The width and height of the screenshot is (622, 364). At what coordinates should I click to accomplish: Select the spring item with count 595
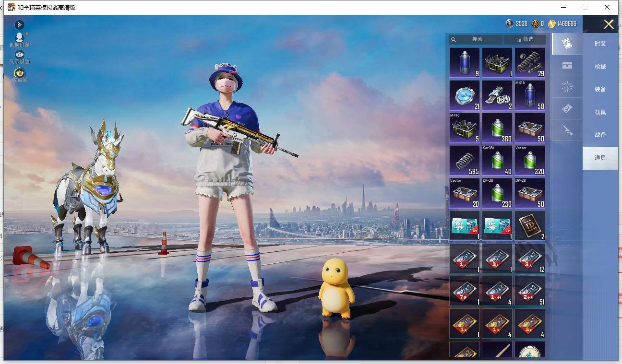(465, 160)
